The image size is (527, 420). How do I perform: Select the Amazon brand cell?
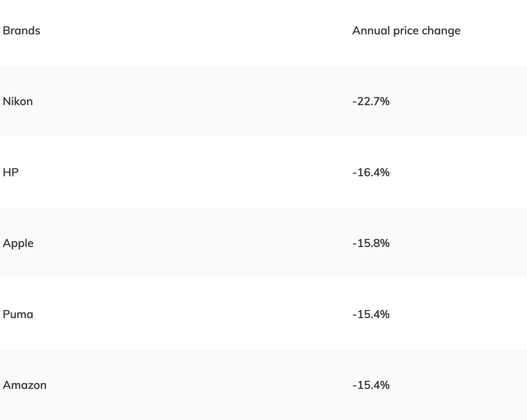pos(24,385)
